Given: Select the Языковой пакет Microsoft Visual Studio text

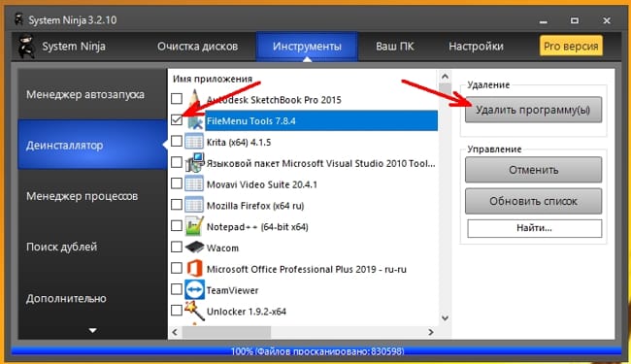Looking at the screenshot, I should click(320, 164).
